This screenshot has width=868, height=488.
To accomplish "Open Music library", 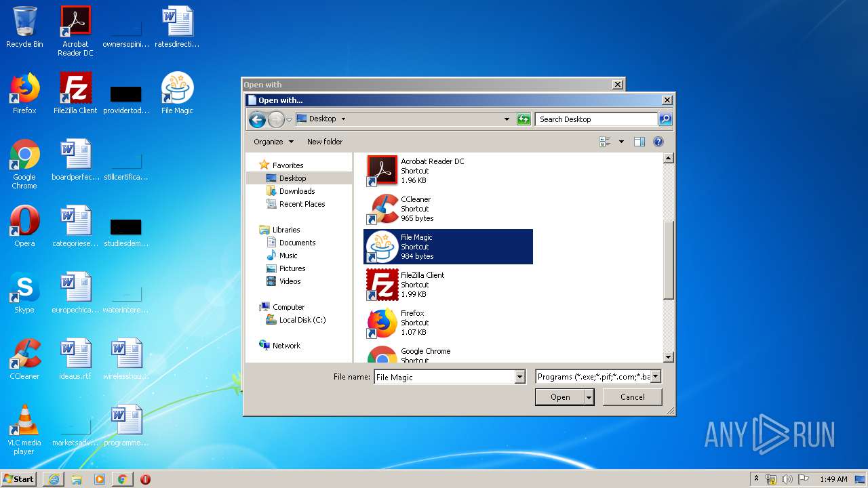I will click(288, 256).
